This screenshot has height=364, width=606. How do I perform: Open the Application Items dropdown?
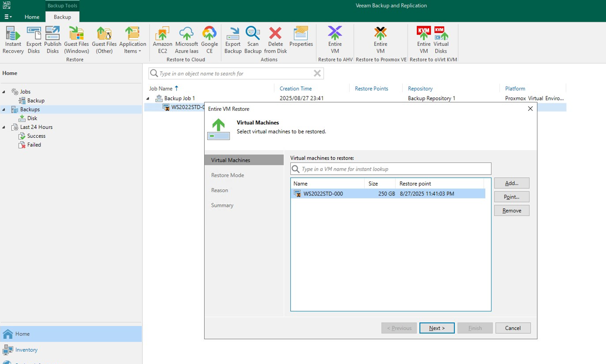(133, 40)
